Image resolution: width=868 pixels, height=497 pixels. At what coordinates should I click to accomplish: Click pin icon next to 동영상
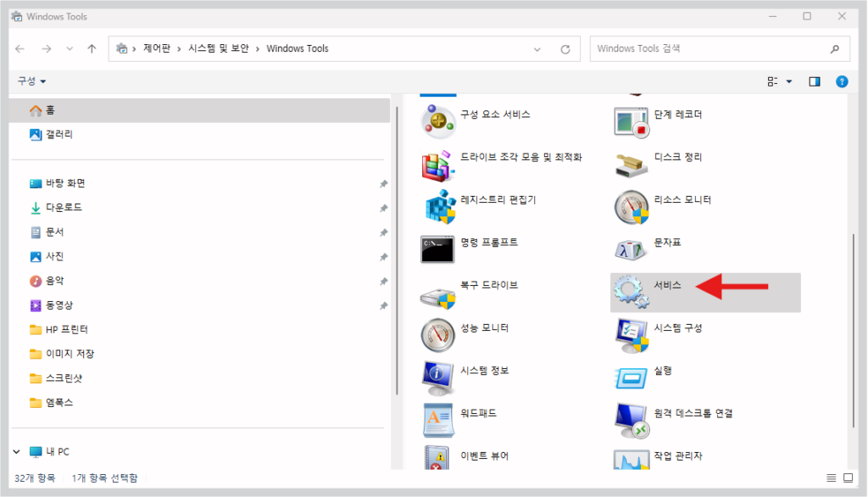[384, 306]
